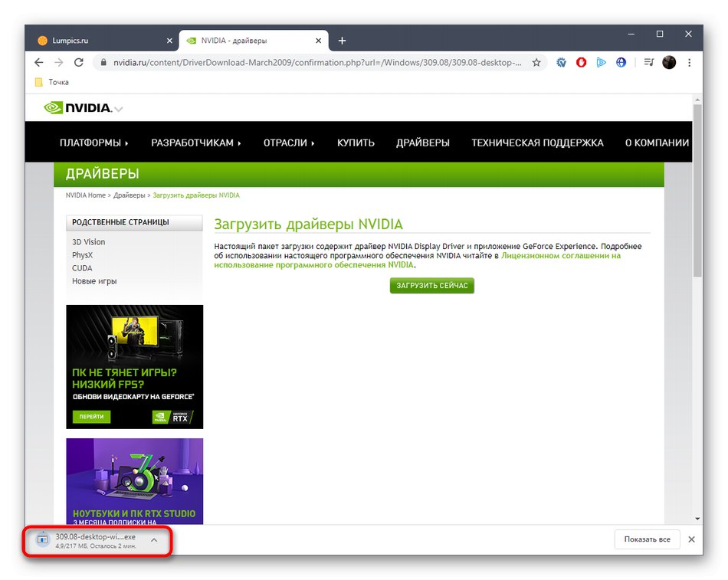
Task: Expand the dropdown chevron beside the NVIDIA logo
Action: [x=119, y=109]
